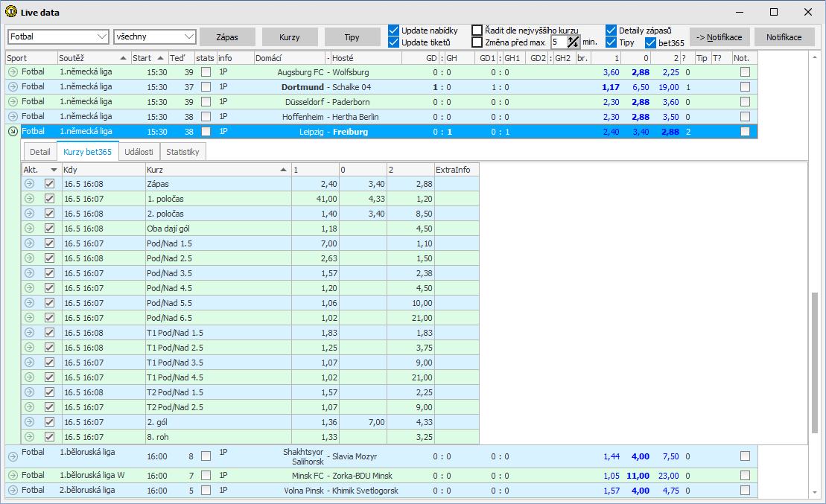
Task: Expand the Minsk FC - Zorka-BDU Minsk row arrow
Action: tap(13, 476)
